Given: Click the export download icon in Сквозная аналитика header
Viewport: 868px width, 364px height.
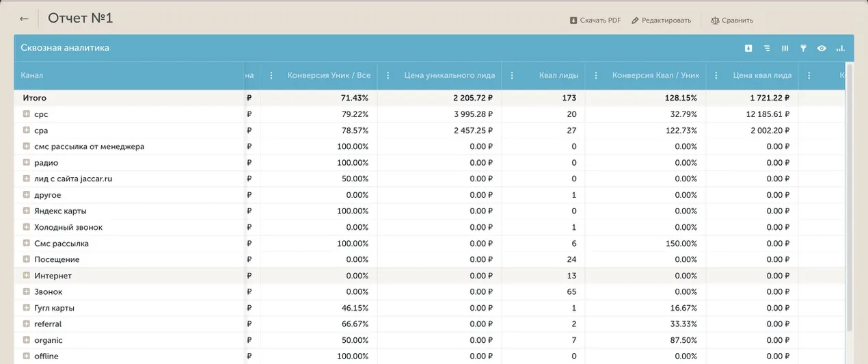Looking at the screenshot, I should pos(748,49).
